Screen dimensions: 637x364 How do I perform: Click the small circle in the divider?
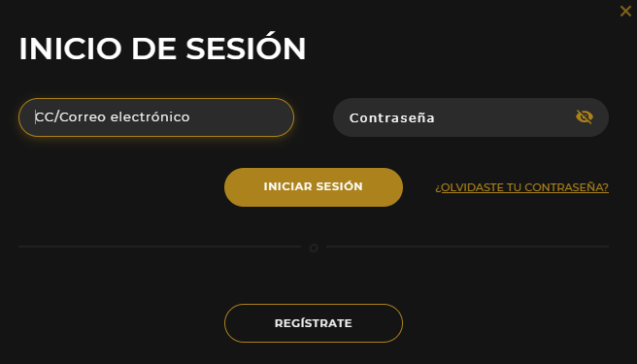click(x=314, y=248)
